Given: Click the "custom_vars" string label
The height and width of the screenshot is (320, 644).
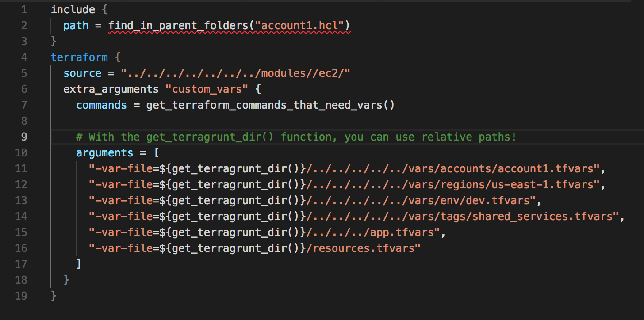Looking at the screenshot, I should (207, 89).
